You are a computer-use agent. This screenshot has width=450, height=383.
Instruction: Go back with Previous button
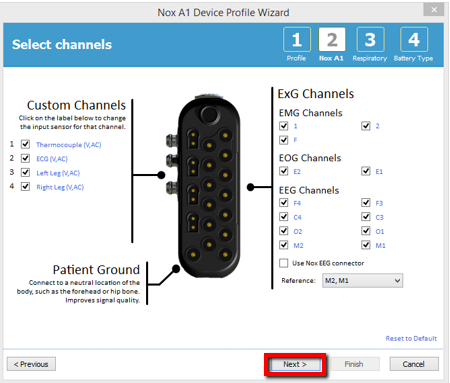[x=31, y=364]
